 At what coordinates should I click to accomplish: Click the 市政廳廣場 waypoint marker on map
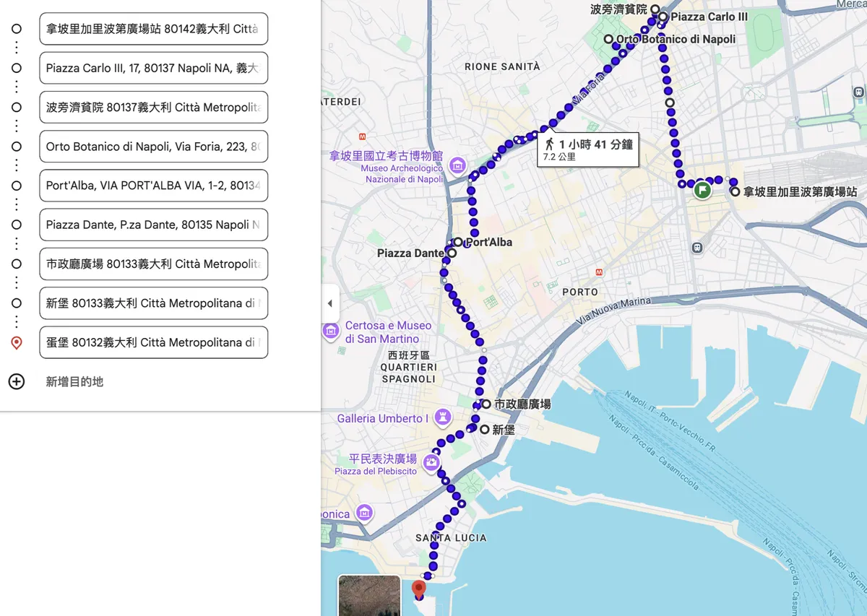486,404
